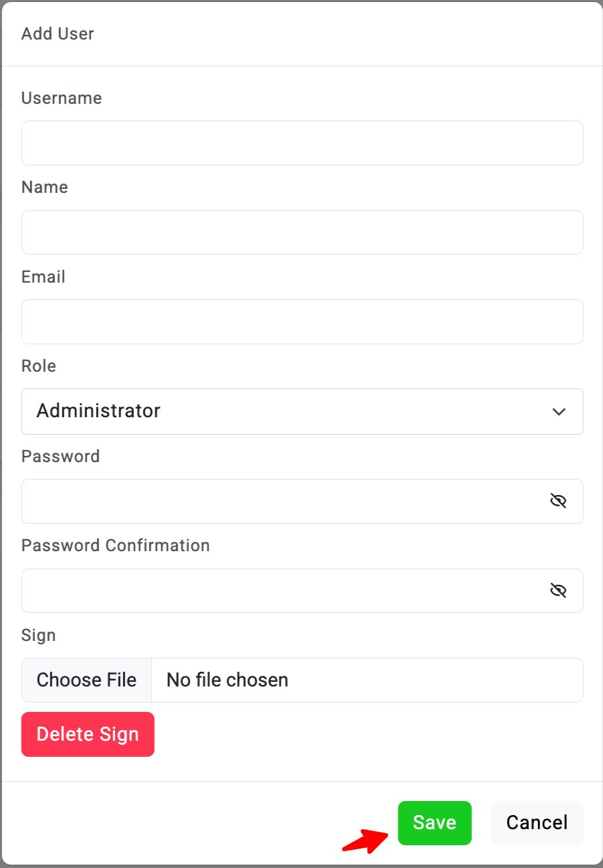Image resolution: width=603 pixels, height=868 pixels.
Task: Click the Email label text
Action: [x=44, y=277]
